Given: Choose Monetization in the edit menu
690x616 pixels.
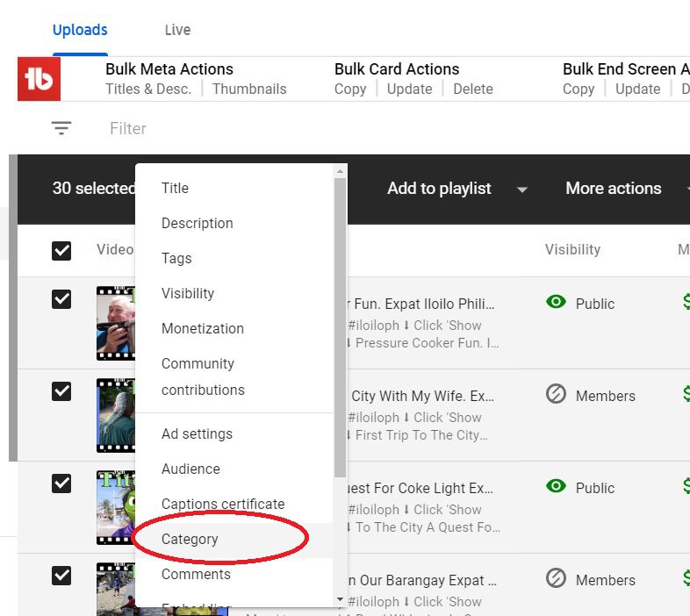Looking at the screenshot, I should [x=203, y=328].
